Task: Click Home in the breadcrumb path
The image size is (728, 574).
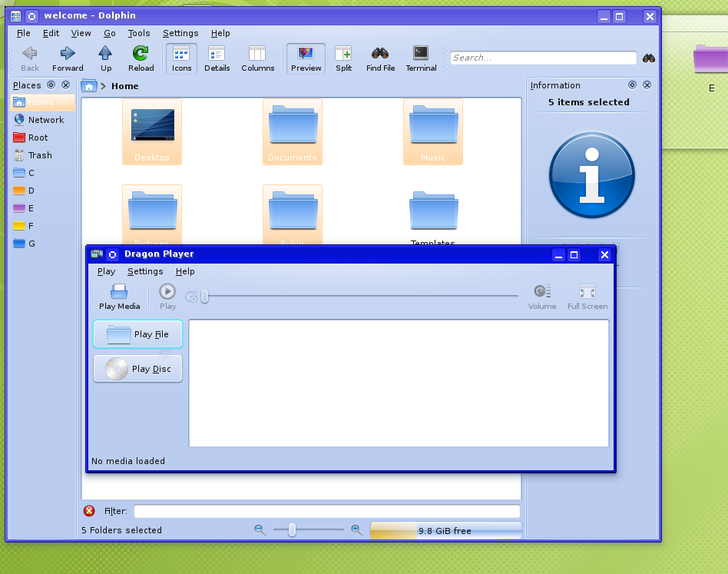Action: (x=125, y=86)
